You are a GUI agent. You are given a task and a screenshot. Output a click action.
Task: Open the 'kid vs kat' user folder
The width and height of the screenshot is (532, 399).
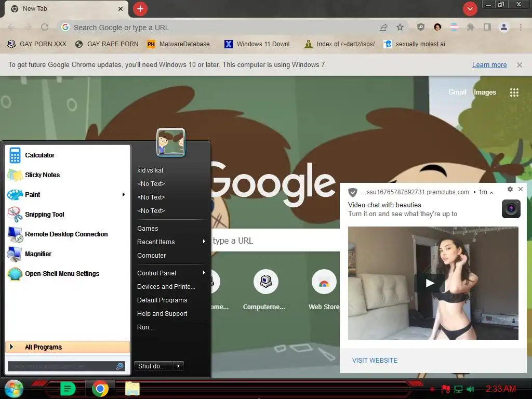tap(150, 170)
